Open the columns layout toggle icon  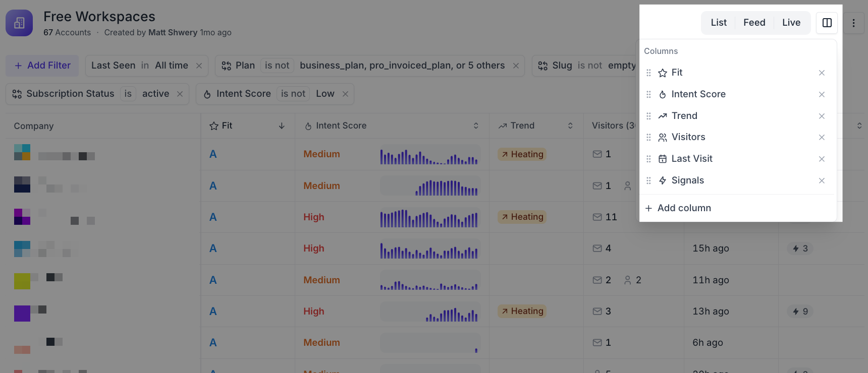coord(827,23)
